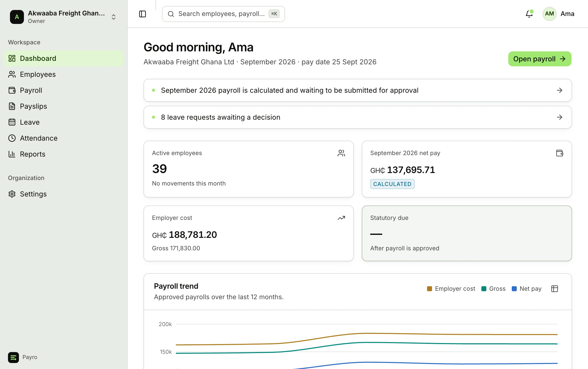Click the Akwaaba Freight workspace logo
The width and height of the screenshot is (588, 369).
pos(17,17)
